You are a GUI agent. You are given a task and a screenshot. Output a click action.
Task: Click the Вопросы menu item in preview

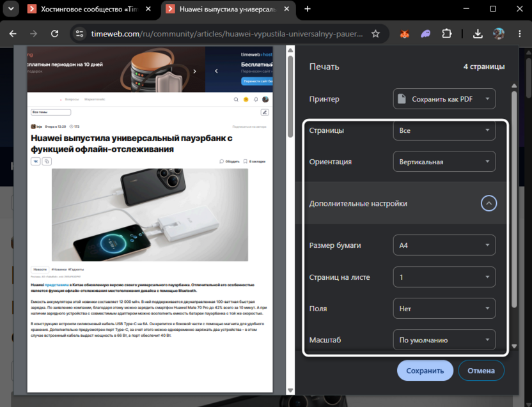pos(72,100)
